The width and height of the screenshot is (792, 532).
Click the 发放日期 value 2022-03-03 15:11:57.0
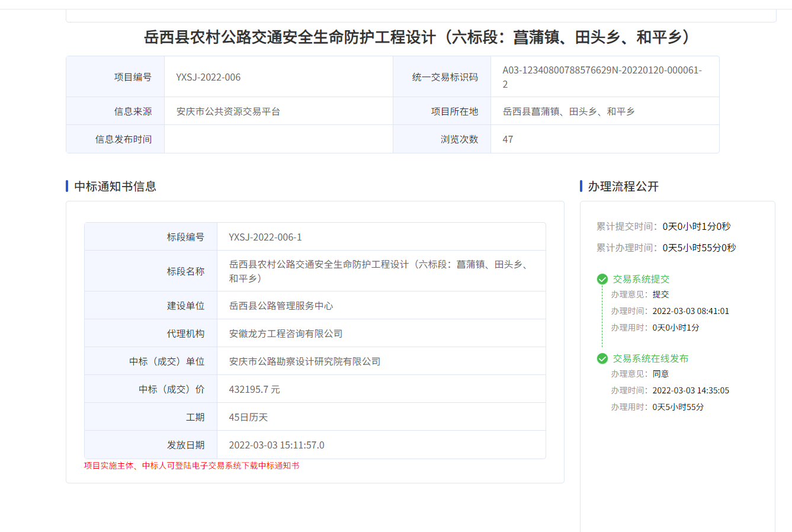point(277,445)
